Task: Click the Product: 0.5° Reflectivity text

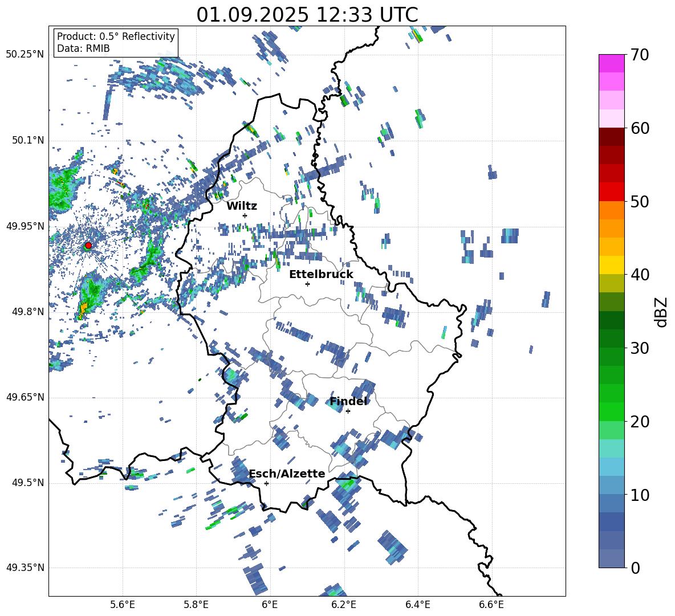Action: point(116,36)
